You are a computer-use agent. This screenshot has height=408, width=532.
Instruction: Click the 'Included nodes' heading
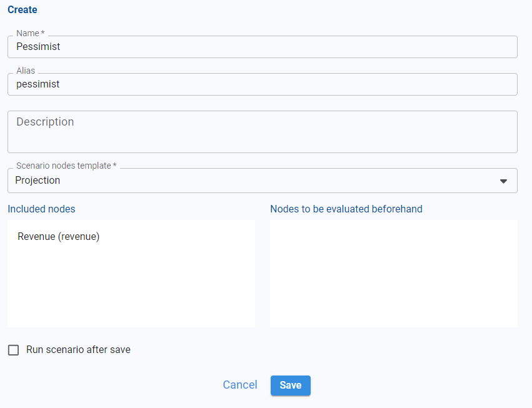click(41, 209)
